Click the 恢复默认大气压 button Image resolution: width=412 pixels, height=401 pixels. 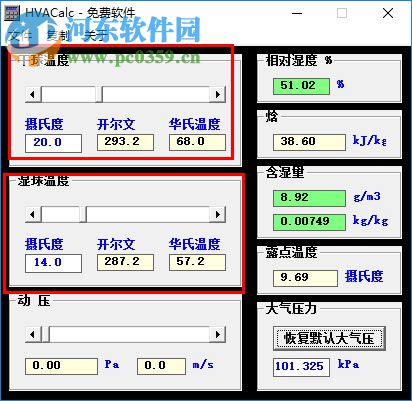click(329, 338)
